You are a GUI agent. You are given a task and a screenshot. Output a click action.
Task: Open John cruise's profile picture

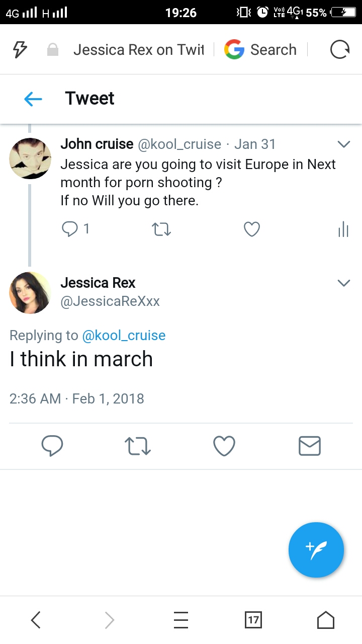(x=30, y=158)
